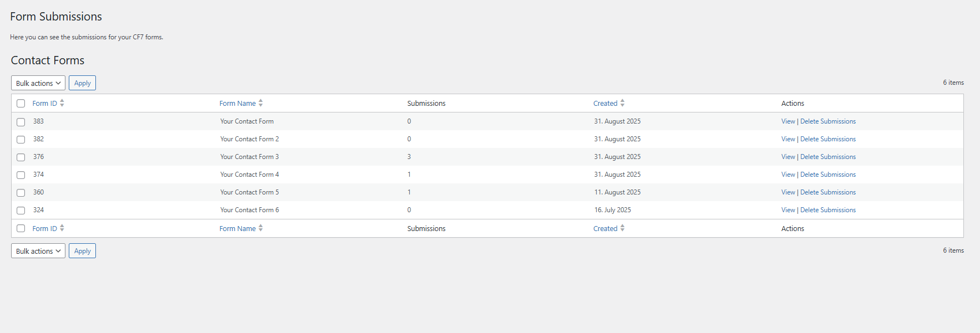
Task: Click sort arrows beside top Created header
Action: point(622,103)
